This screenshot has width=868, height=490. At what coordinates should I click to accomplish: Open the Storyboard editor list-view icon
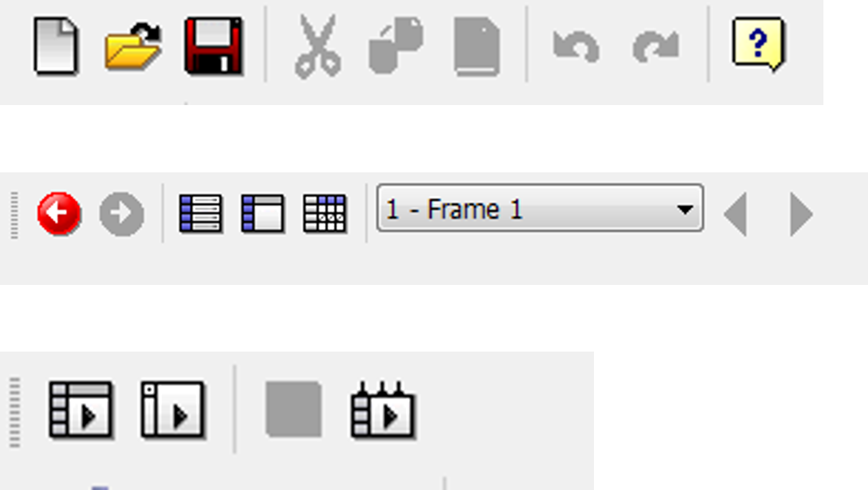(201, 214)
